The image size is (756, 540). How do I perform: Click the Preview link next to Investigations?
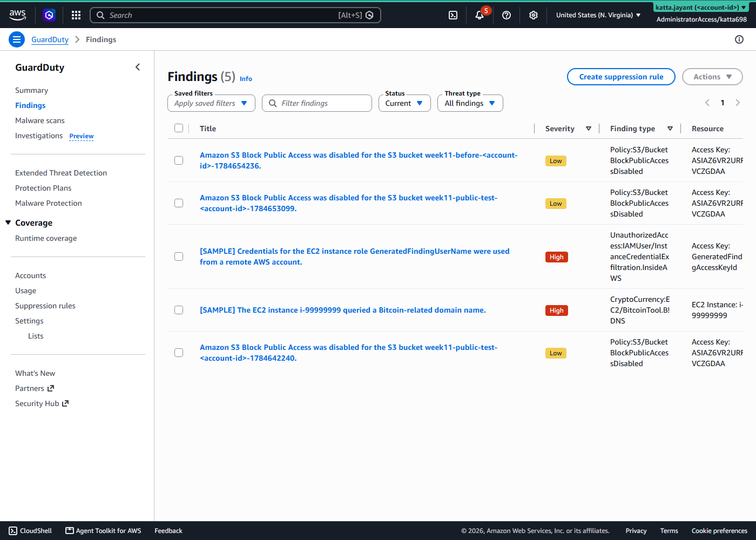(82, 136)
